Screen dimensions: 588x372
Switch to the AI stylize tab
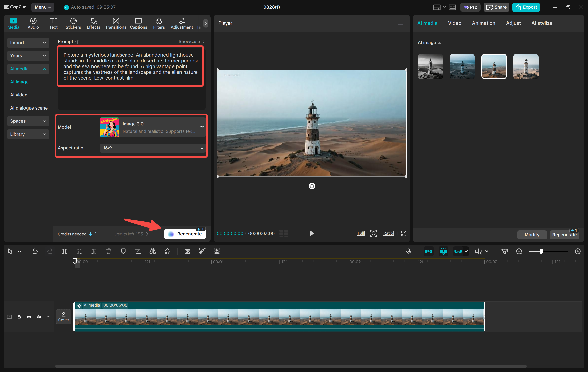[x=542, y=23]
